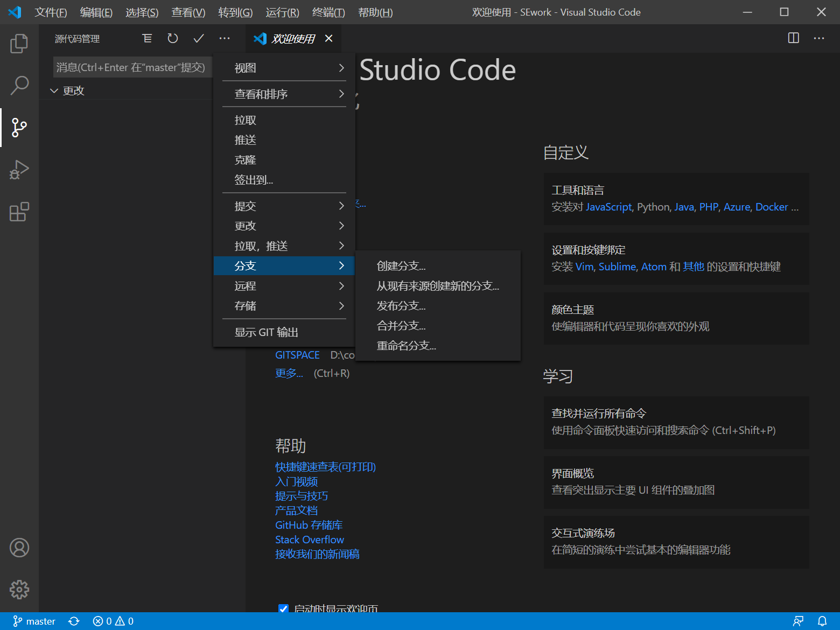Open the 入门视频 help link
The width and height of the screenshot is (840, 630).
coord(296,481)
